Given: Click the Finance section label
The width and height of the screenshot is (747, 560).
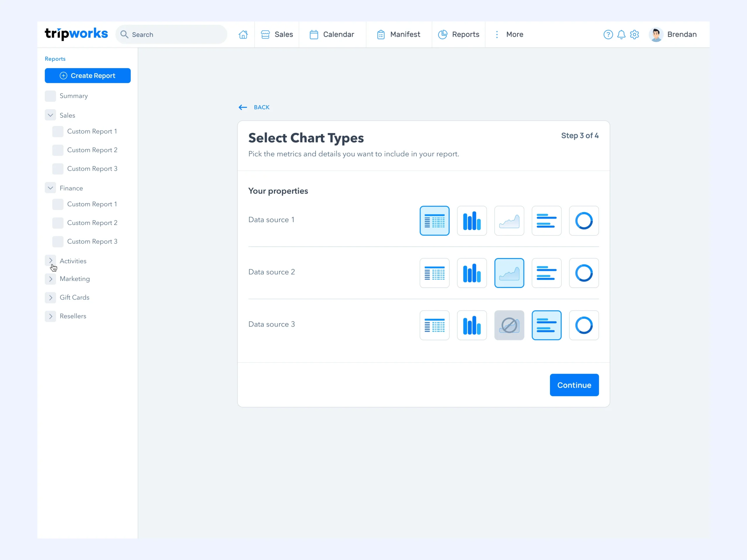Looking at the screenshot, I should tap(71, 188).
